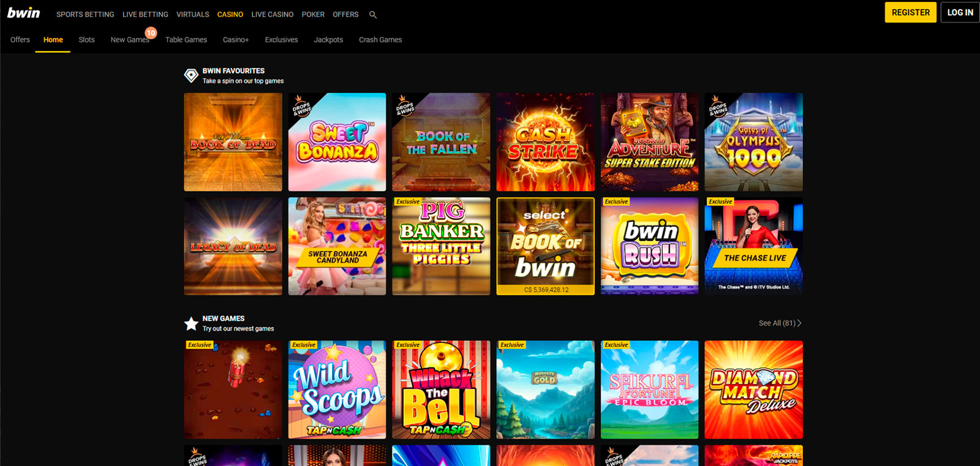Open Table Games tab
Image resolution: width=980 pixels, height=466 pixels.
pyautogui.click(x=186, y=40)
